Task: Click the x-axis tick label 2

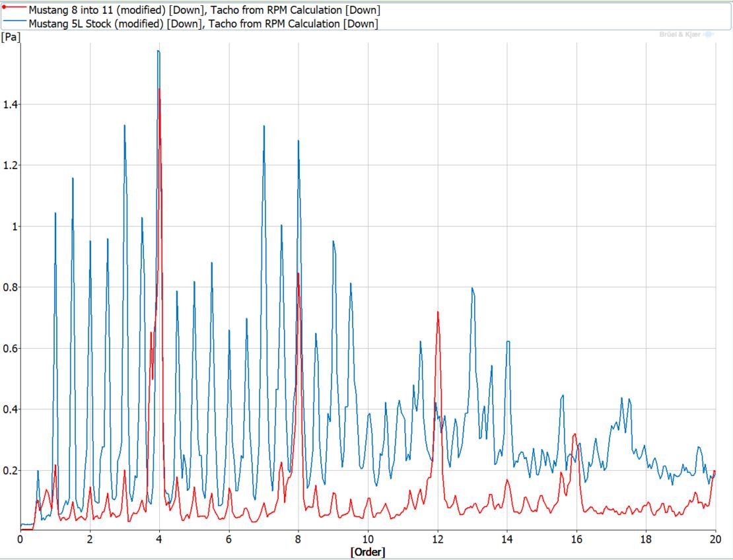Action: click(x=90, y=539)
